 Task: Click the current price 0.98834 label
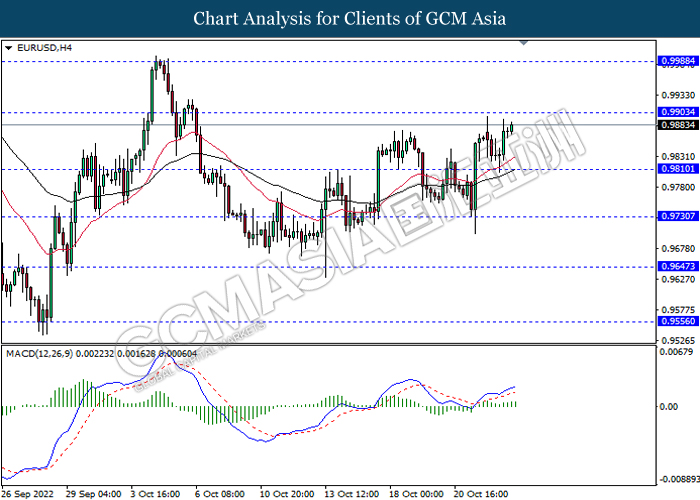[678, 125]
